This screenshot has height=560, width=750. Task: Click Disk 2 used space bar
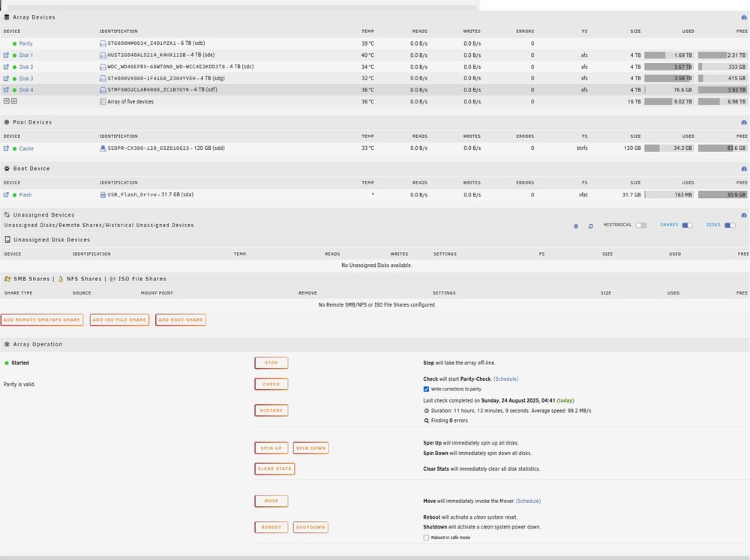click(x=669, y=67)
